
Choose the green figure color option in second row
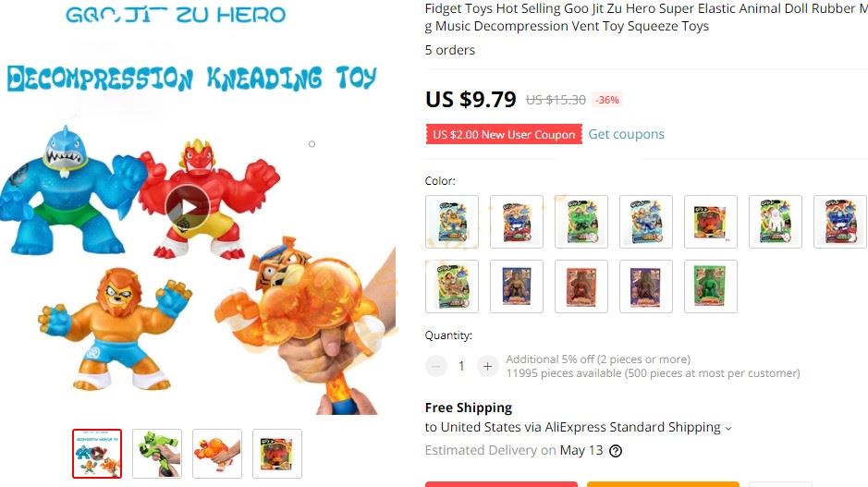pyautogui.click(x=711, y=286)
